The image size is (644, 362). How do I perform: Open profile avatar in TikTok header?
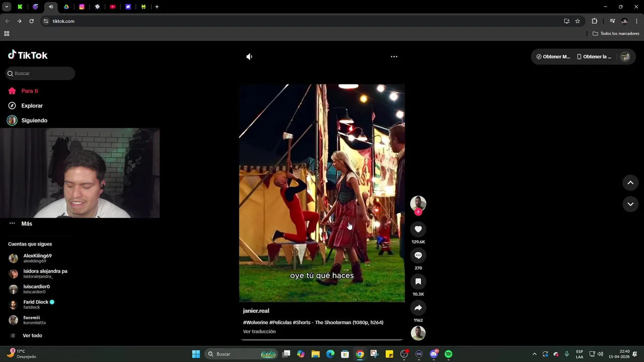pyautogui.click(x=625, y=57)
